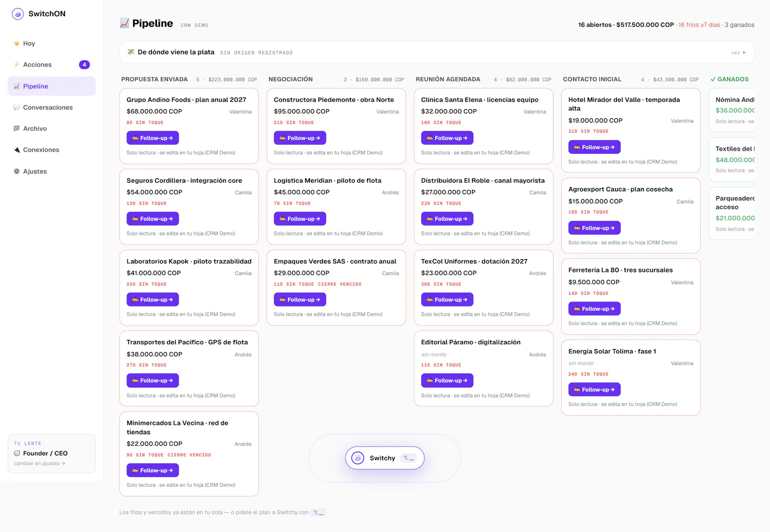Click the '16 fríos ≥7 días' indicator
This screenshot has width=770, height=532.
[x=699, y=25]
